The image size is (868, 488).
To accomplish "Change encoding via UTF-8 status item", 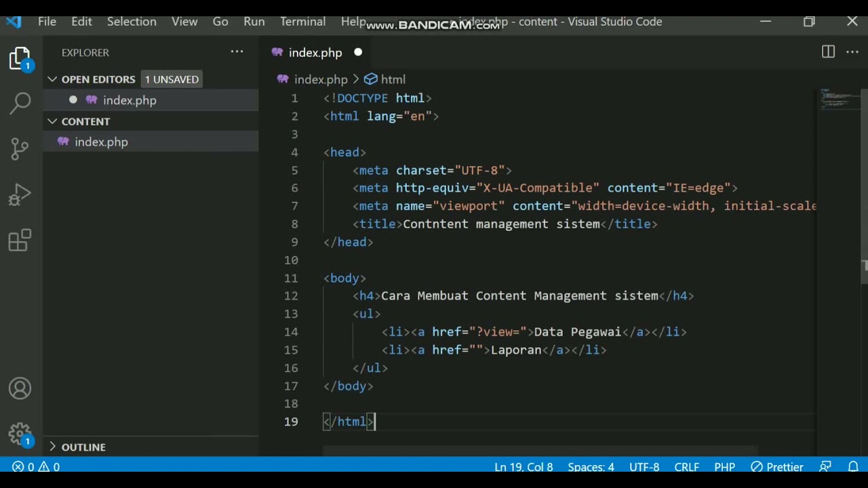I will pos(644,467).
